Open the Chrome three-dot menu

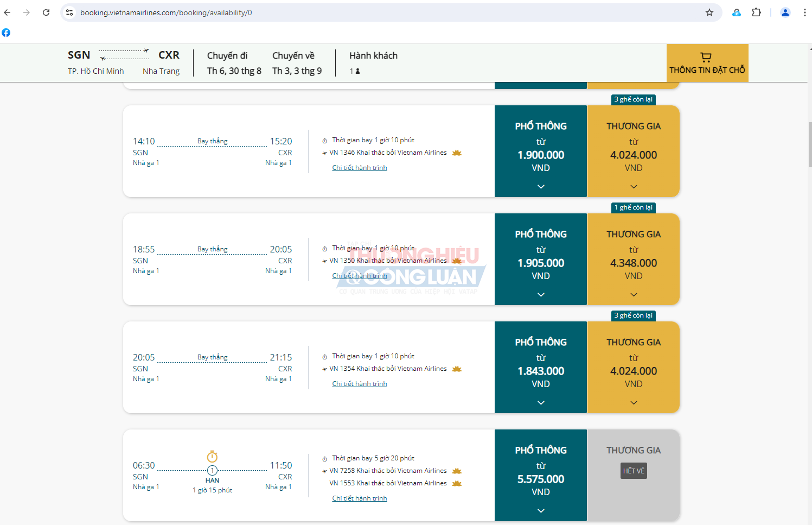(x=804, y=12)
